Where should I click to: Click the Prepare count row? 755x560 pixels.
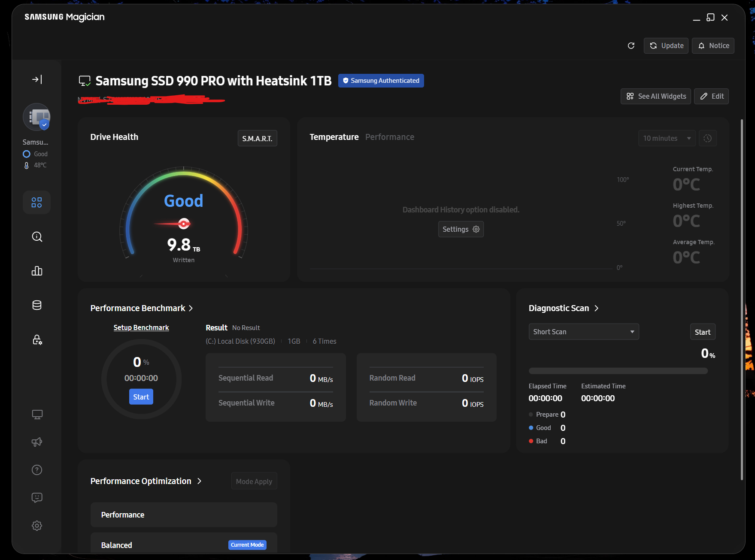tap(547, 415)
